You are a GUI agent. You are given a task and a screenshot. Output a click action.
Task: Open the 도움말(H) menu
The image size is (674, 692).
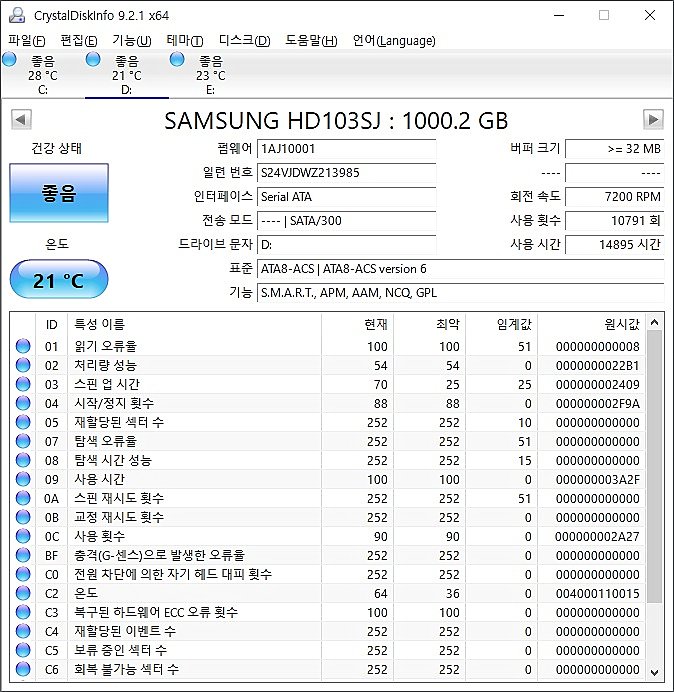pos(311,41)
